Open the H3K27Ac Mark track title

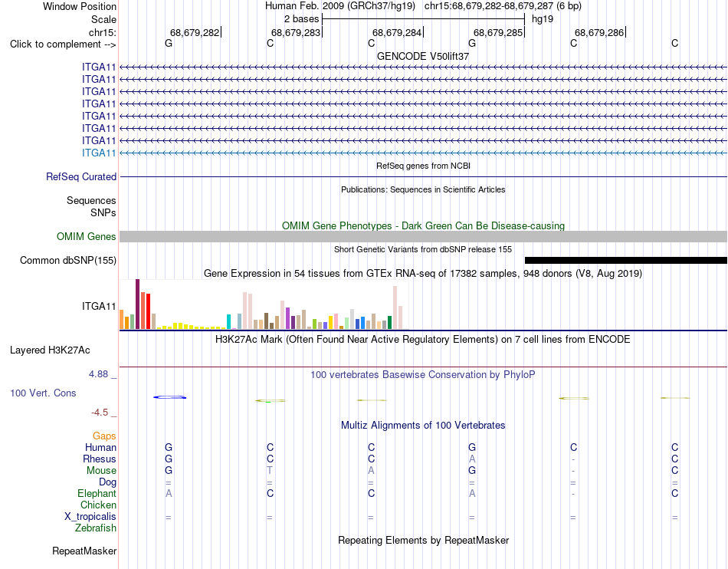(423, 340)
